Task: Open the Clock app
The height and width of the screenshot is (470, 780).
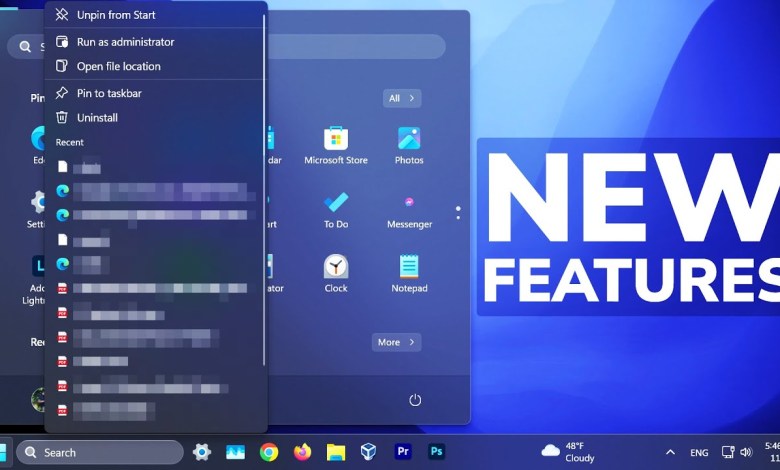Action: click(336, 274)
